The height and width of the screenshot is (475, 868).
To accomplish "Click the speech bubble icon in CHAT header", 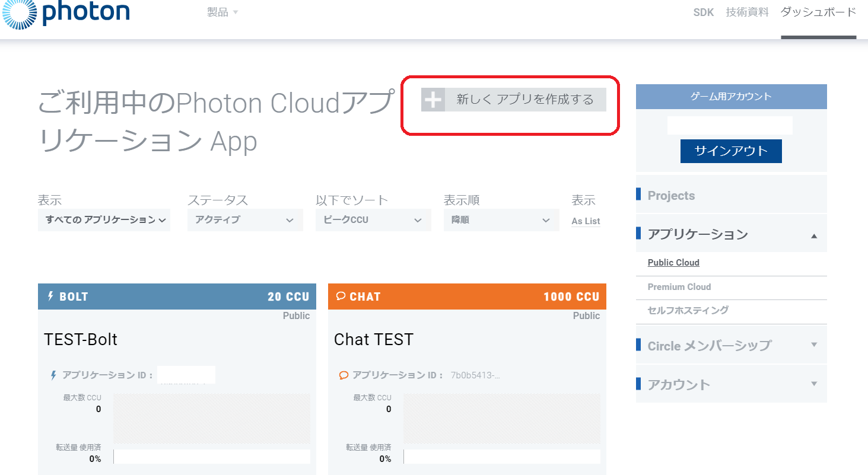I will (341, 296).
